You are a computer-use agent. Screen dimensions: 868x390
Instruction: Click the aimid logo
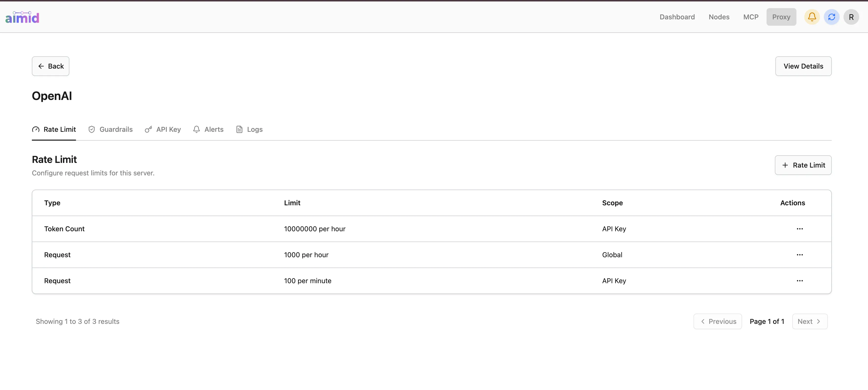coord(22,17)
